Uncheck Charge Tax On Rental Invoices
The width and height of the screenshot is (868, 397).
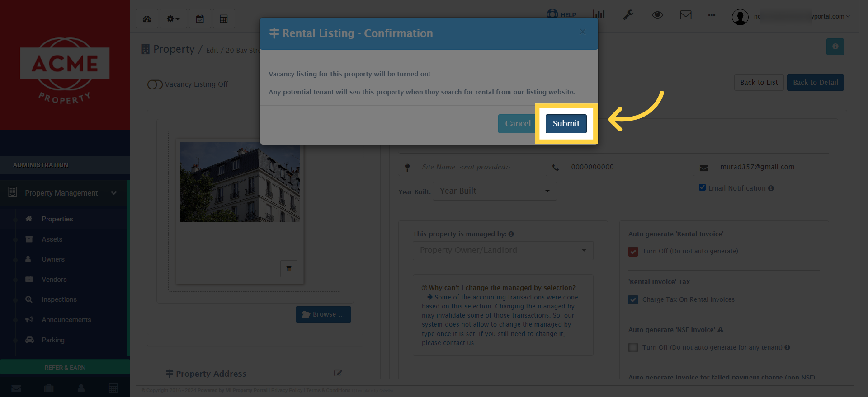633,299
